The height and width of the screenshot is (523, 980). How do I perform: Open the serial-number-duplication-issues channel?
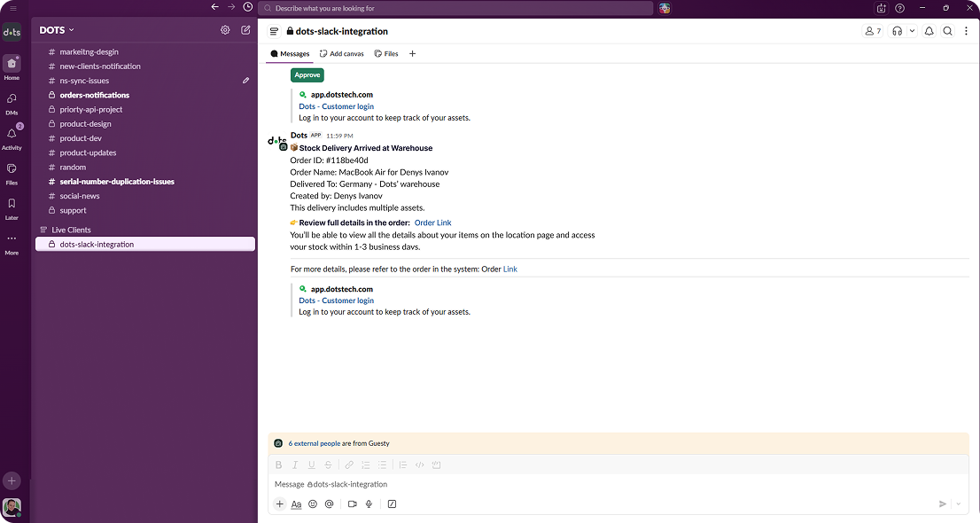pyautogui.click(x=144, y=182)
